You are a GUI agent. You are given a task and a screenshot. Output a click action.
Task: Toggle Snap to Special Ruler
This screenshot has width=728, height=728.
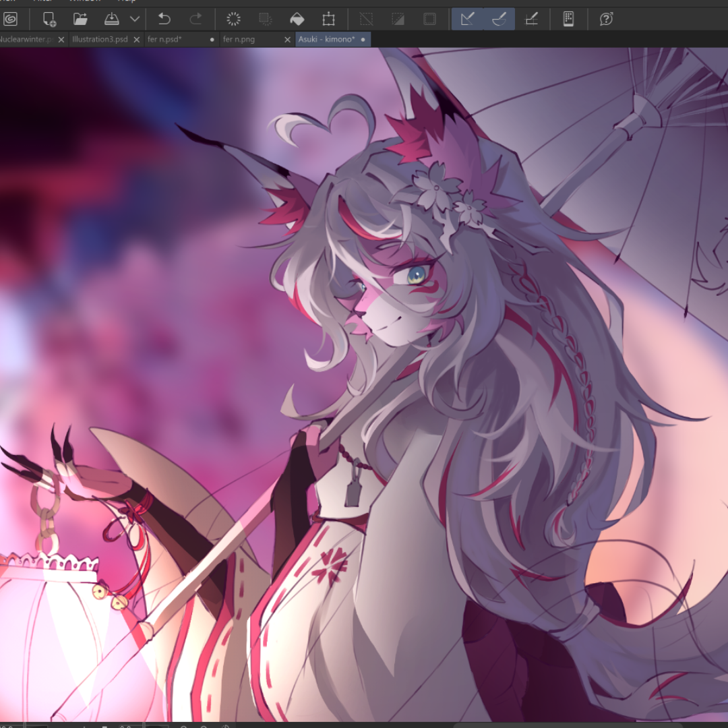pos(499,19)
